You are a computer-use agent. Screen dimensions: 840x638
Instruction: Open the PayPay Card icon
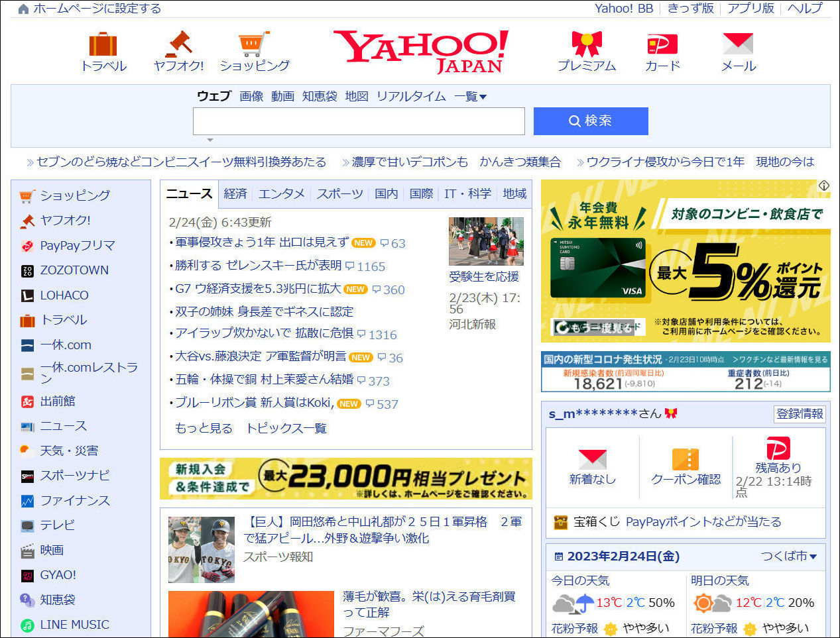(662, 44)
